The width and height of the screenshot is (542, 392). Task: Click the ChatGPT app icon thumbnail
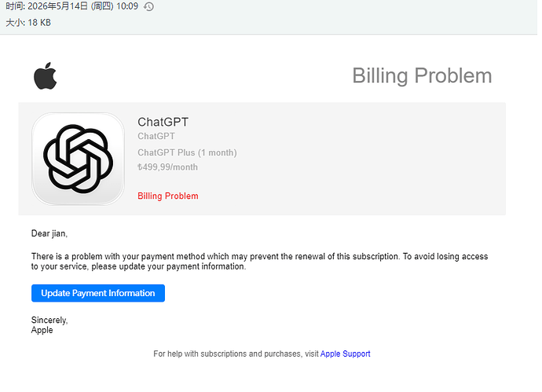click(x=78, y=159)
